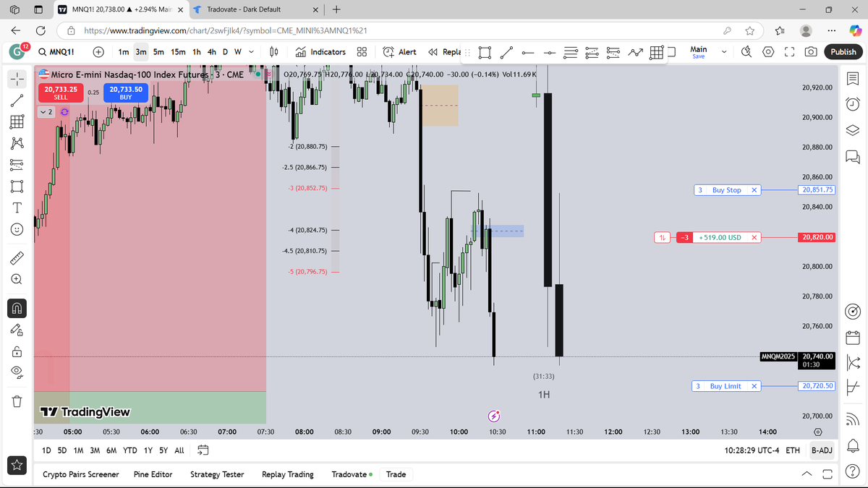Open the economic calendar icon

point(852,338)
